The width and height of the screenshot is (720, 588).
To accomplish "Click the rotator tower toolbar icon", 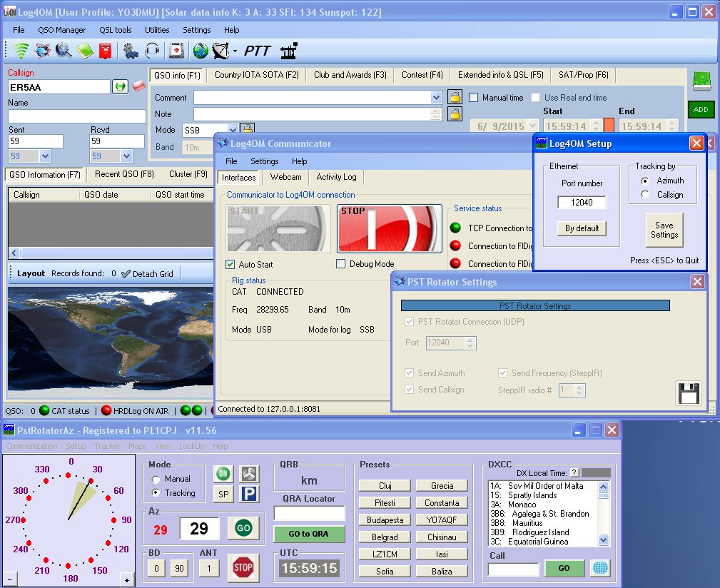I will tap(289, 51).
